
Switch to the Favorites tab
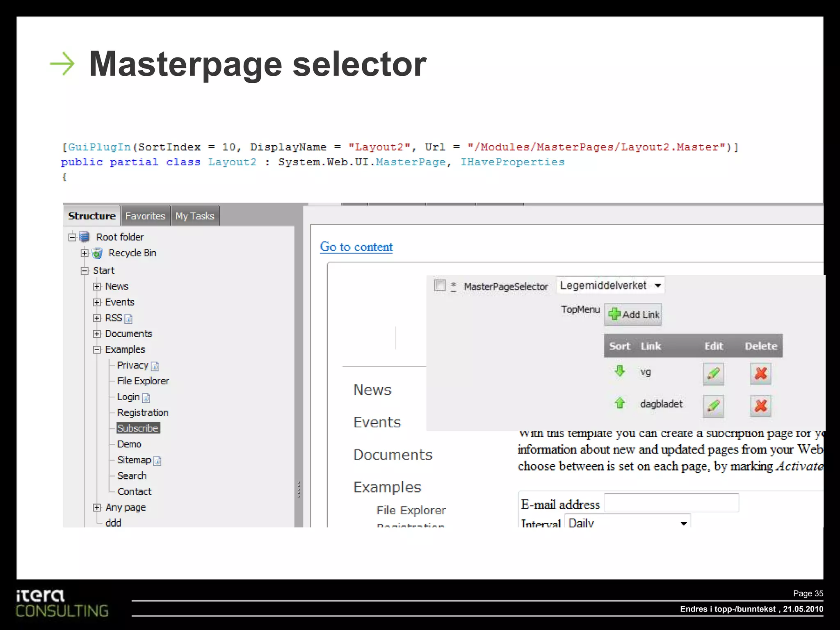coord(145,216)
